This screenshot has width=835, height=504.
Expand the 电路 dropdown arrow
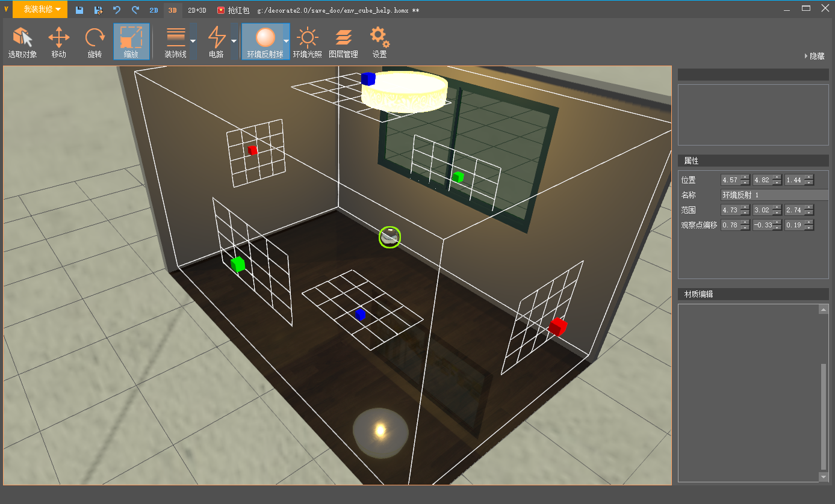coord(234,41)
